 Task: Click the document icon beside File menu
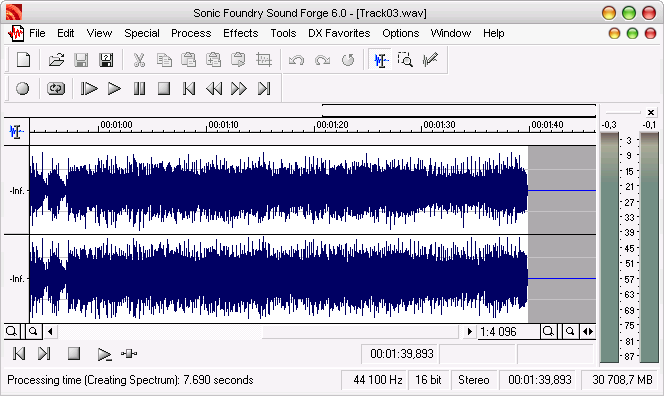[x=16, y=33]
